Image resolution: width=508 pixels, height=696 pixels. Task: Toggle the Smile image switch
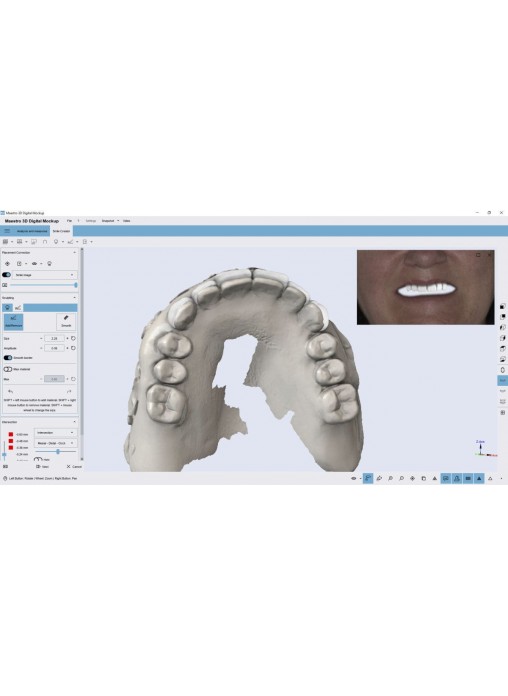pyautogui.click(x=6, y=275)
